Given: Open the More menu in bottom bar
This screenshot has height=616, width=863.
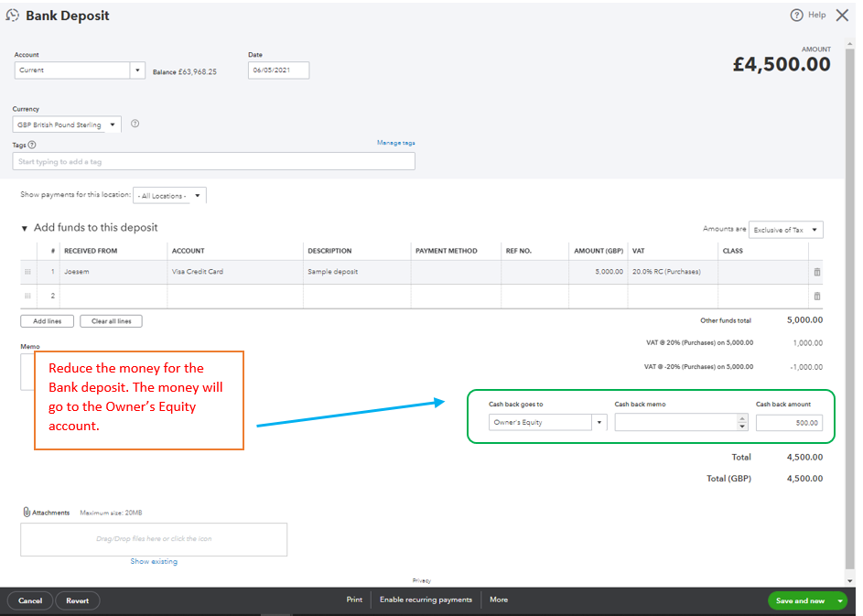Looking at the screenshot, I should coord(499,600).
